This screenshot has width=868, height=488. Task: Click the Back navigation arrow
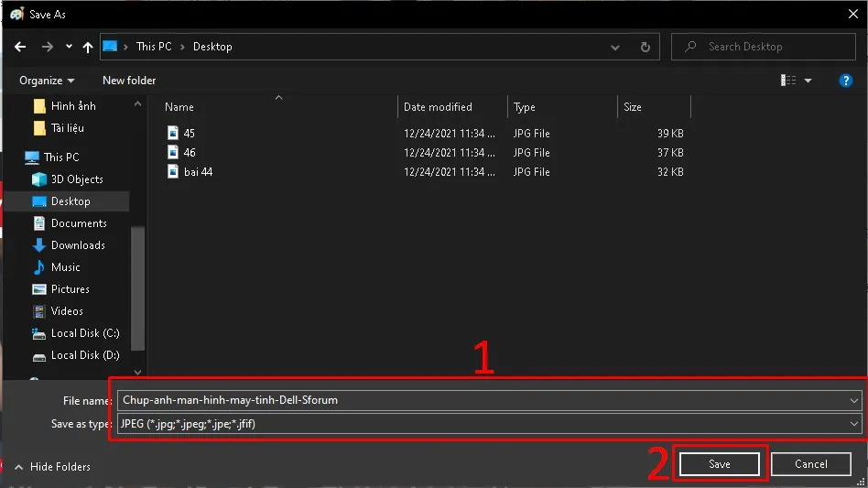[20, 47]
